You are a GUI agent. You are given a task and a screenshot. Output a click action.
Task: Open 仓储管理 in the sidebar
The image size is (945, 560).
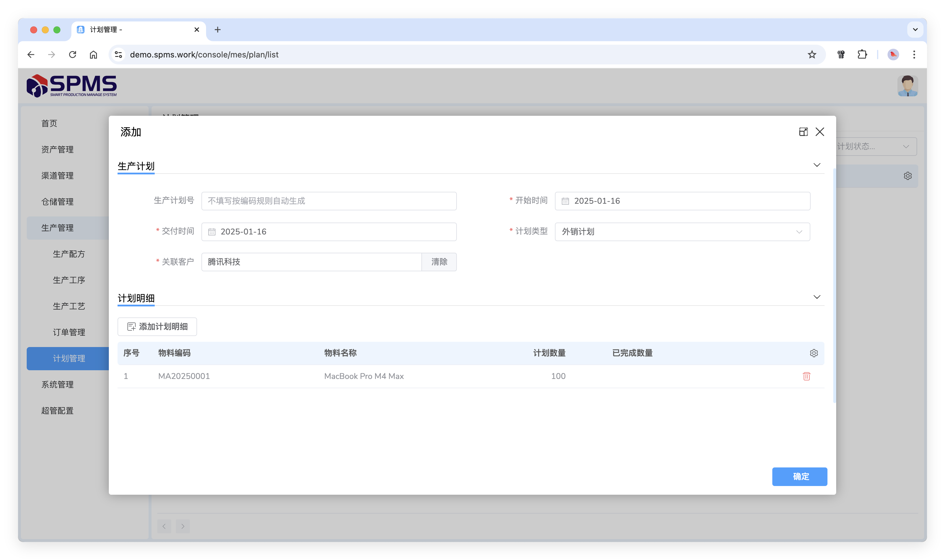tap(57, 201)
